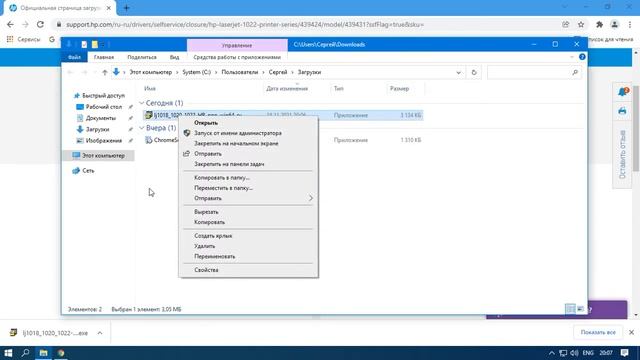Open the Вид ribbon tab

pos(174,57)
